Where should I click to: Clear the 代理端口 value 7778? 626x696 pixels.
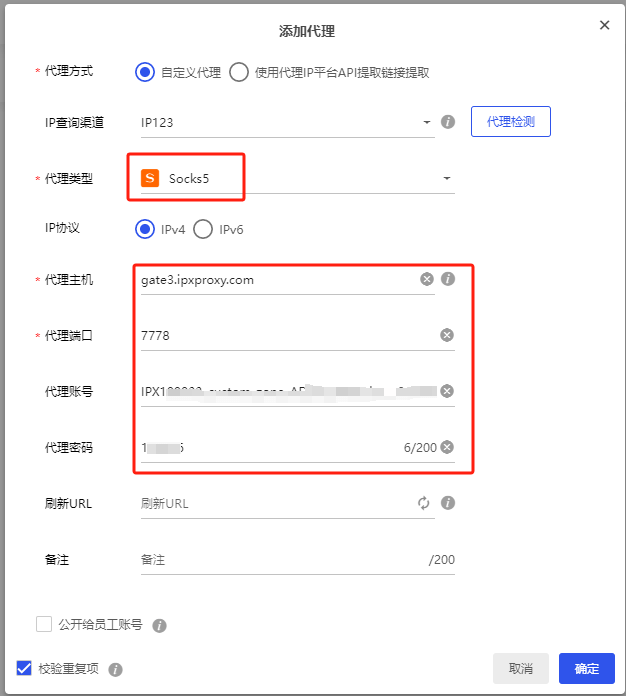(x=447, y=335)
